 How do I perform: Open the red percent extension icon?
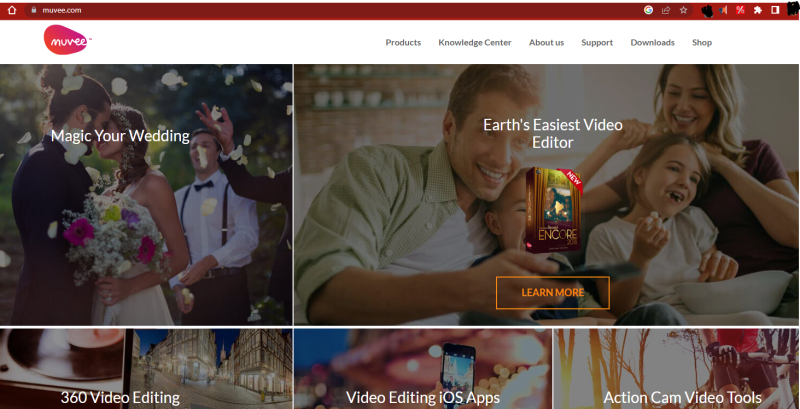coord(740,10)
